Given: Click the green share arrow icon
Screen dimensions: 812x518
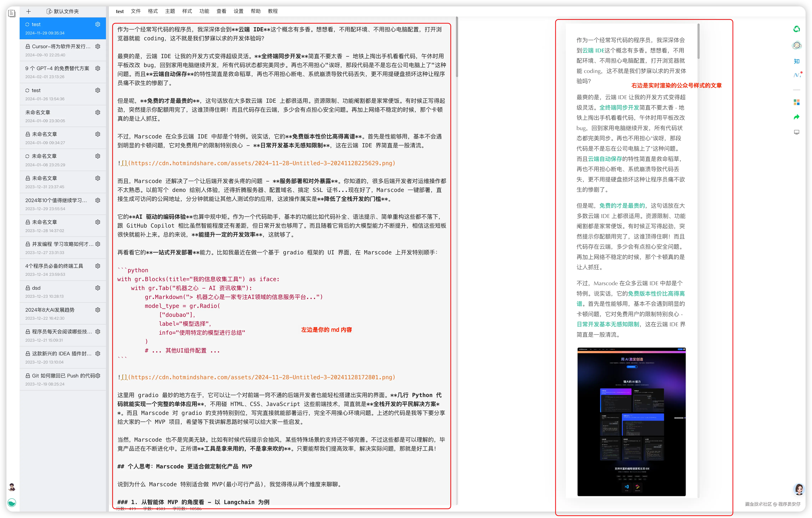Looking at the screenshot, I should coord(796,117).
